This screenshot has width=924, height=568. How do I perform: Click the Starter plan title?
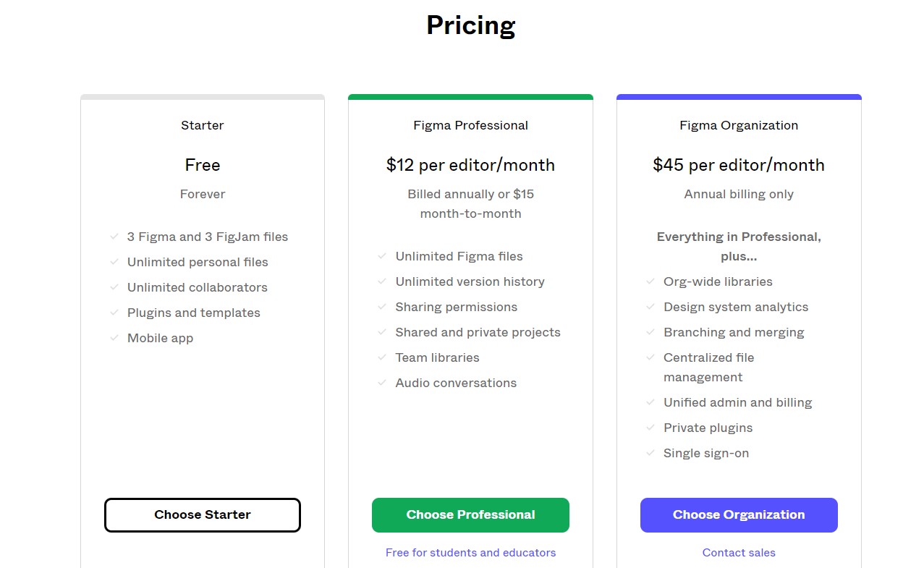click(203, 125)
